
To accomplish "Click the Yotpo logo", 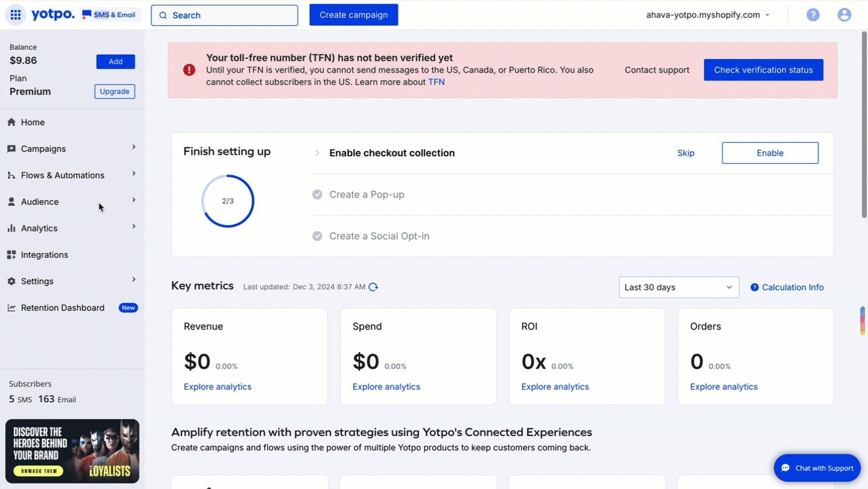I will point(53,14).
